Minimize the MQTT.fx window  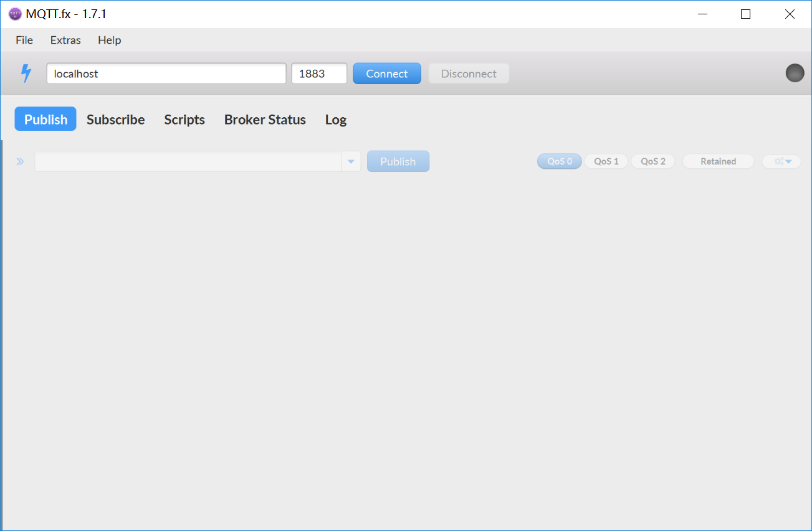tap(703, 14)
